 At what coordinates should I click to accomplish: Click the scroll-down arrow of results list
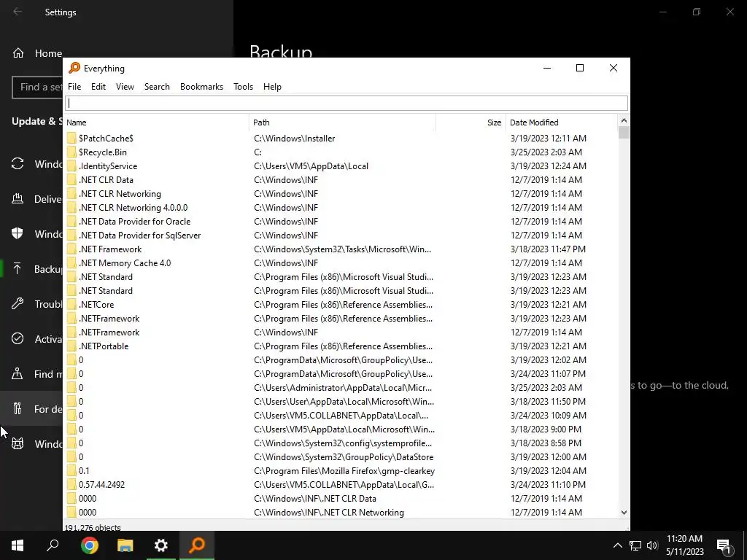[x=624, y=513]
